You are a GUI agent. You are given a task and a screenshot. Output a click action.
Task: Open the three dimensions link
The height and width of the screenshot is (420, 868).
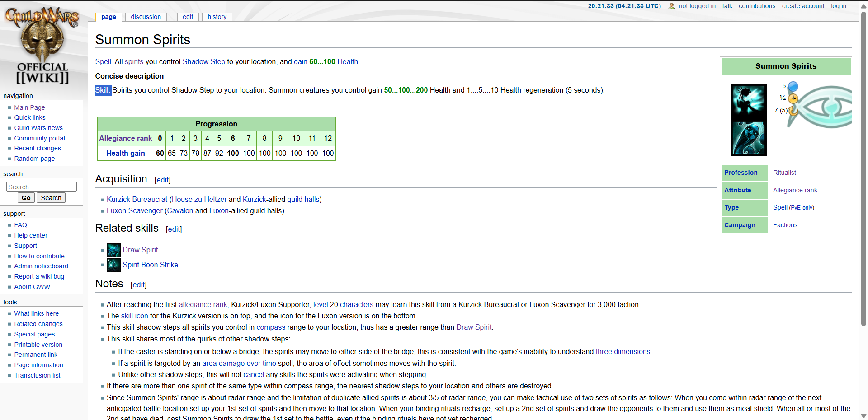pyautogui.click(x=623, y=351)
